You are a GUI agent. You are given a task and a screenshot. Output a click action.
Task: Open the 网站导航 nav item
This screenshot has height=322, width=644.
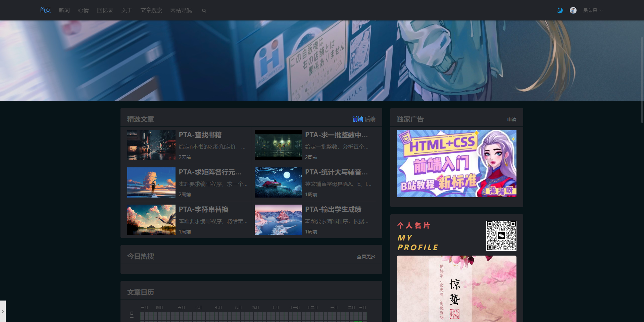click(181, 10)
